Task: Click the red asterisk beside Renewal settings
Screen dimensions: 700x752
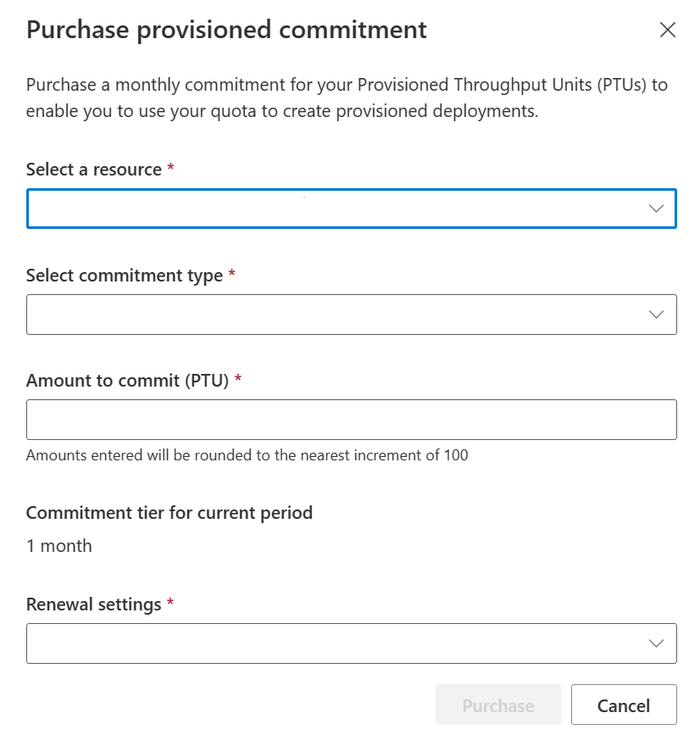Action: pos(170,601)
